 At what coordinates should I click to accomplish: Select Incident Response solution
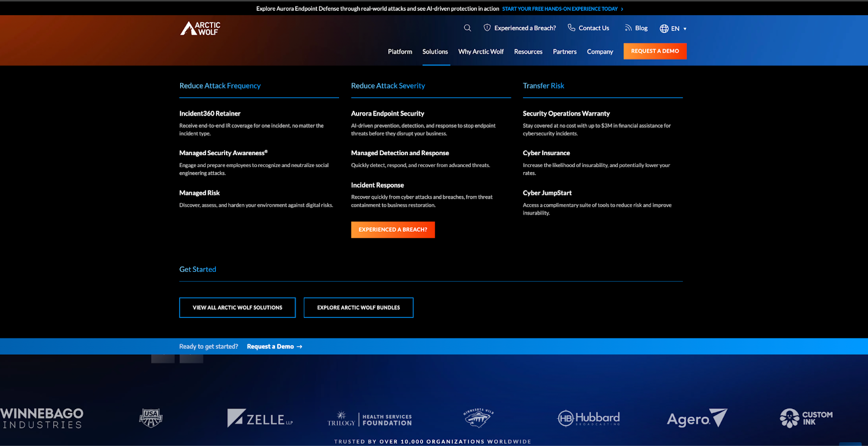[x=378, y=185]
